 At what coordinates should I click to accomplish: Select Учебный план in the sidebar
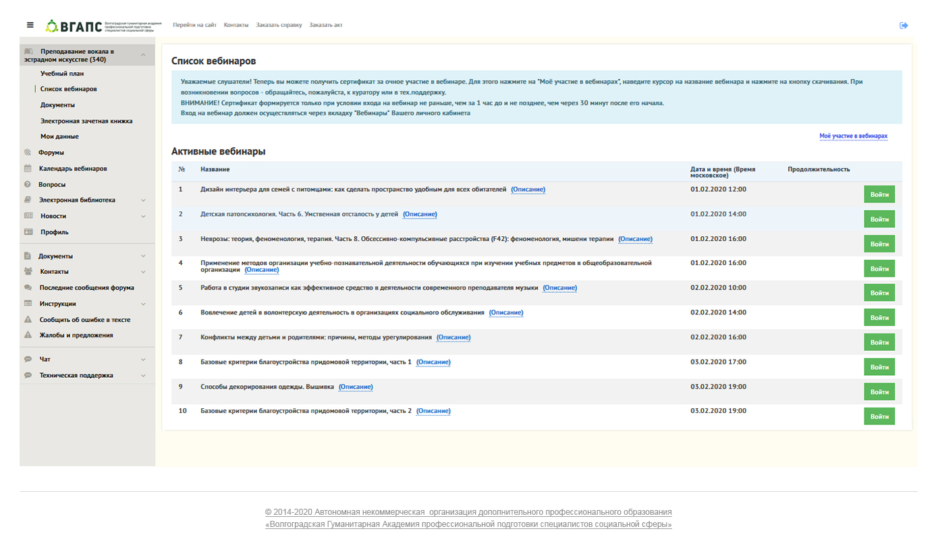[62, 74]
